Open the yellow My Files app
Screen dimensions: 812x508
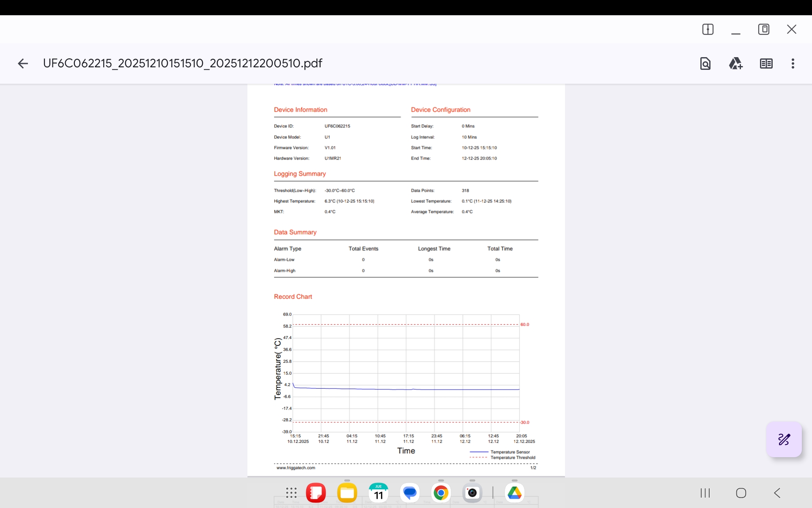pos(347,493)
